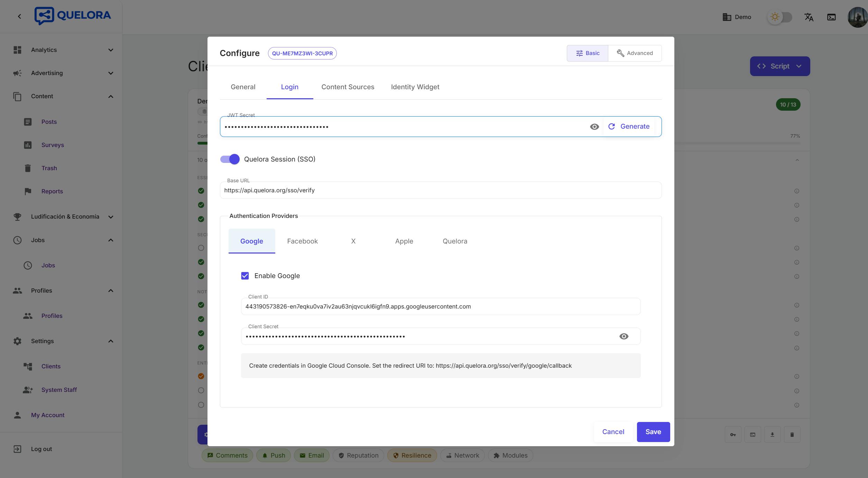Image resolution: width=868 pixels, height=478 pixels.
Task: Go to System Staff page
Action: [59, 390]
